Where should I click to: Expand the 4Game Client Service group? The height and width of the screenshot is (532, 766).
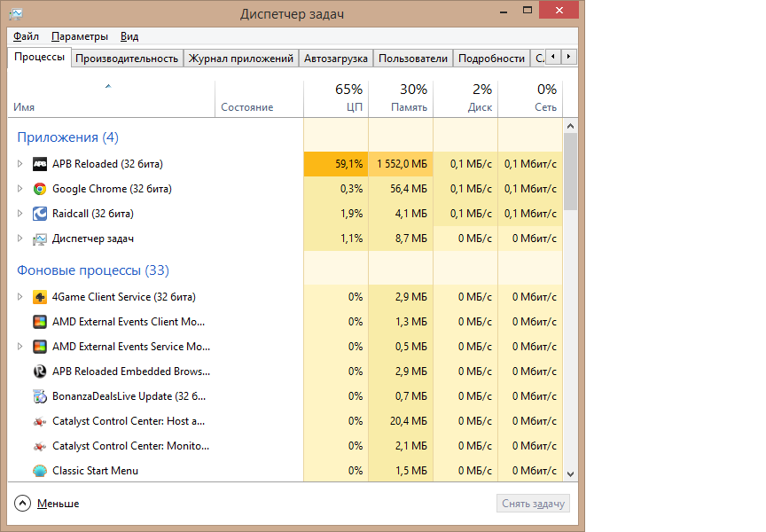tap(20, 296)
